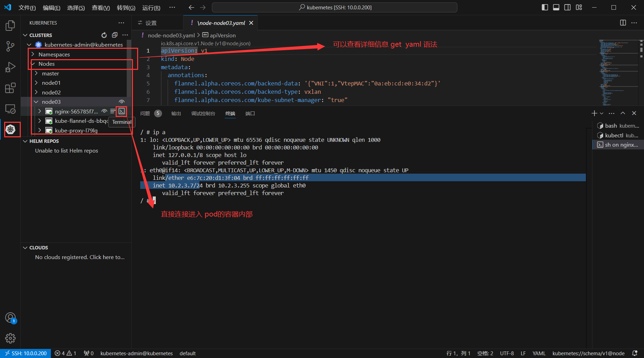Open Clusters section more actions
This screenshot has width=644, height=358.
pos(125,35)
